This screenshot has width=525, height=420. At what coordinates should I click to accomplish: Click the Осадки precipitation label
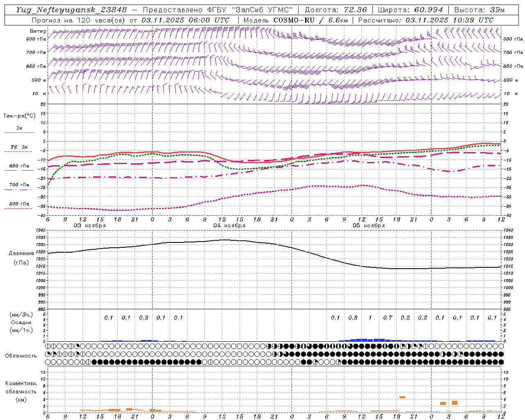click(21, 322)
